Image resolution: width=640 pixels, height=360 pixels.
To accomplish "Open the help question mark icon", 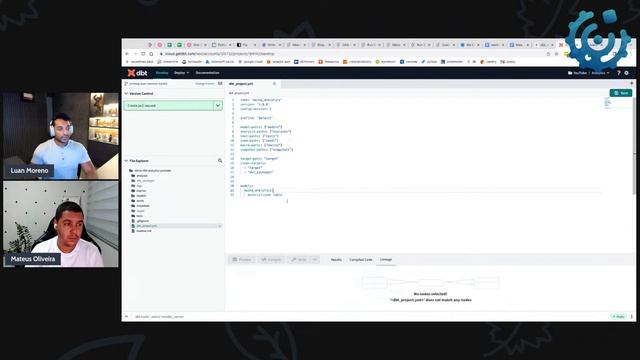I will point(619,73).
